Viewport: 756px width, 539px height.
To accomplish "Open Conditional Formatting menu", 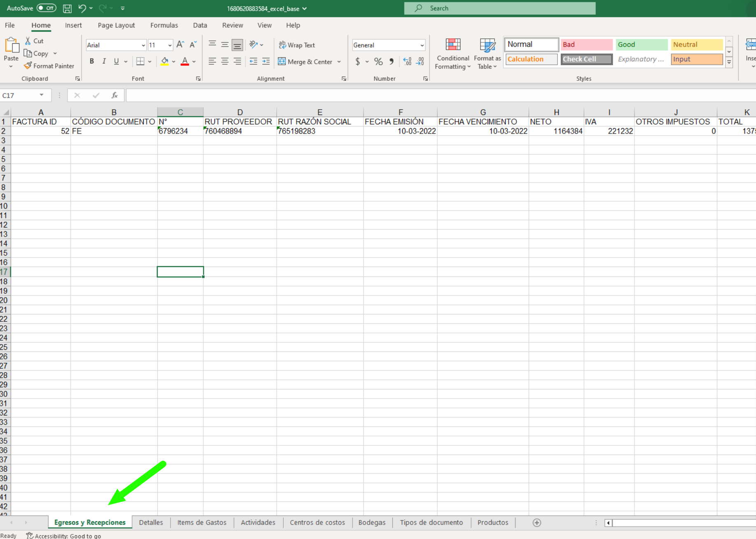I will (453, 54).
